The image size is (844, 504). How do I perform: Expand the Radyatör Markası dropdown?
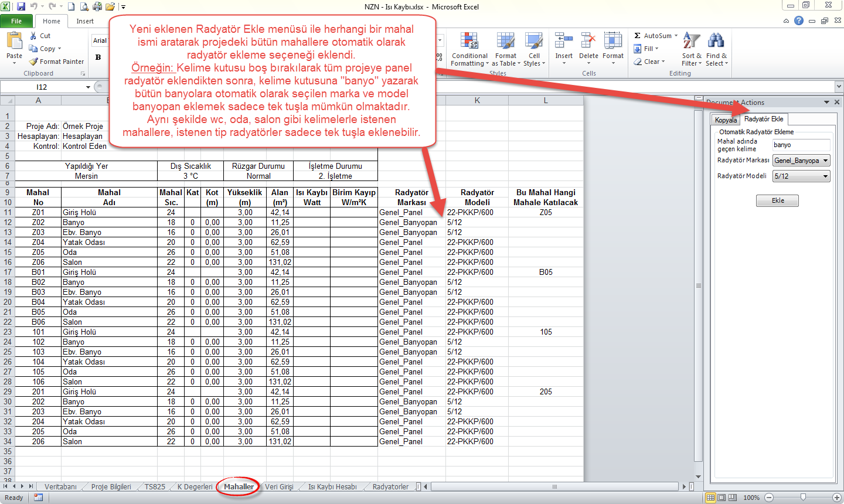coord(825,161)
